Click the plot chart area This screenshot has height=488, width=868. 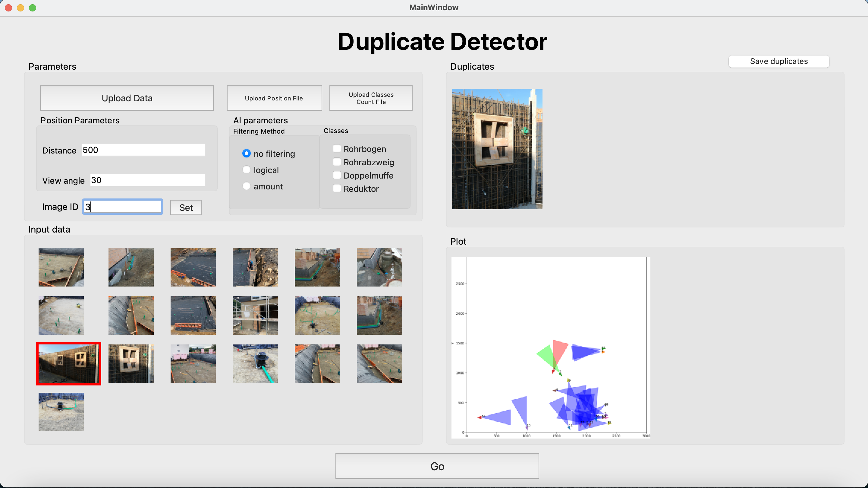[x=550, y=347]
